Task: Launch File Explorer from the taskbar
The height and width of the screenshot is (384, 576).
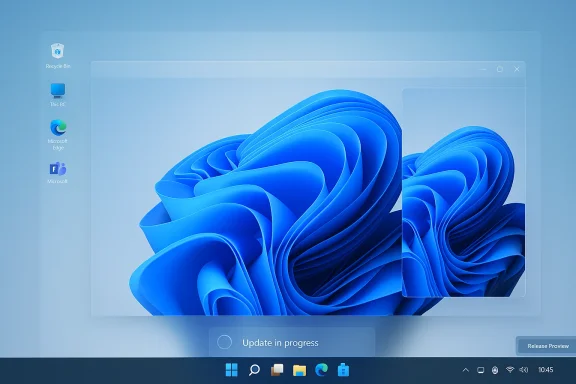Action: point(299,370)
